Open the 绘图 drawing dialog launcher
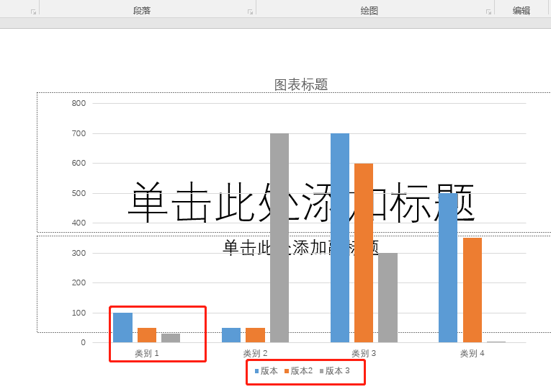551x392 pixels. point(489,12)
